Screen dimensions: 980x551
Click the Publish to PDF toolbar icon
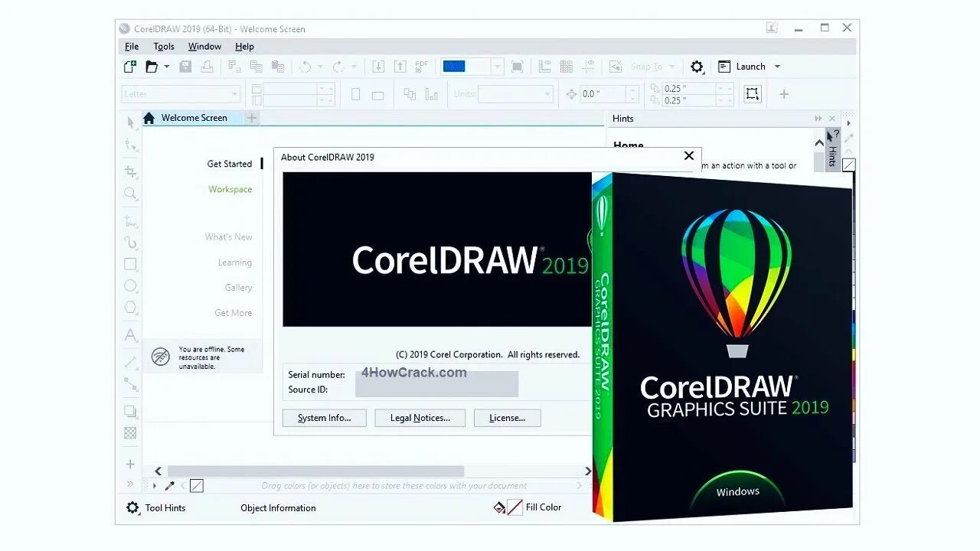pos(421,67)
